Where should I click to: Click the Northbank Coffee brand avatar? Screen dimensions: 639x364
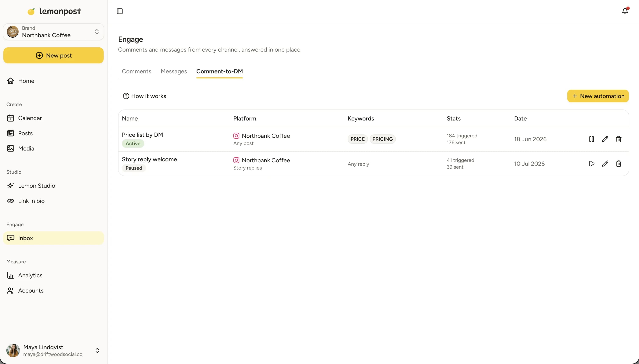click(12, 32)
